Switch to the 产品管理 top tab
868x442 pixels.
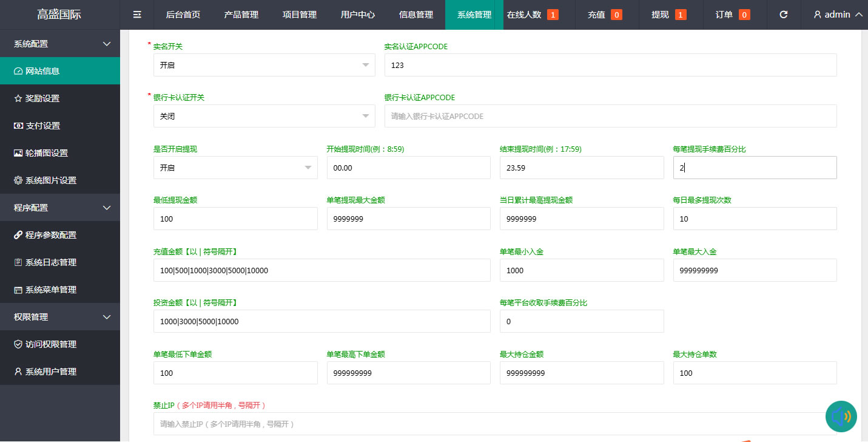pos(241,15)
